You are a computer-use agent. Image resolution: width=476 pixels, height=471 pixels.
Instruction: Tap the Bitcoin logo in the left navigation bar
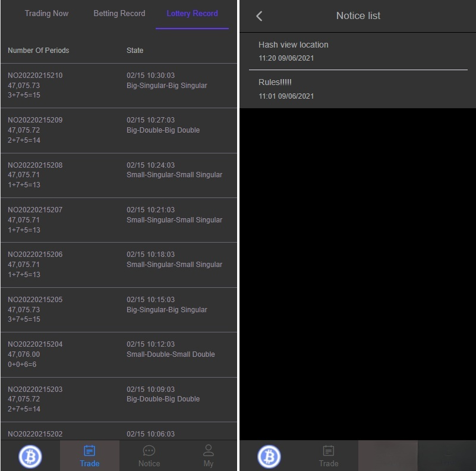[x=30, y=456]
